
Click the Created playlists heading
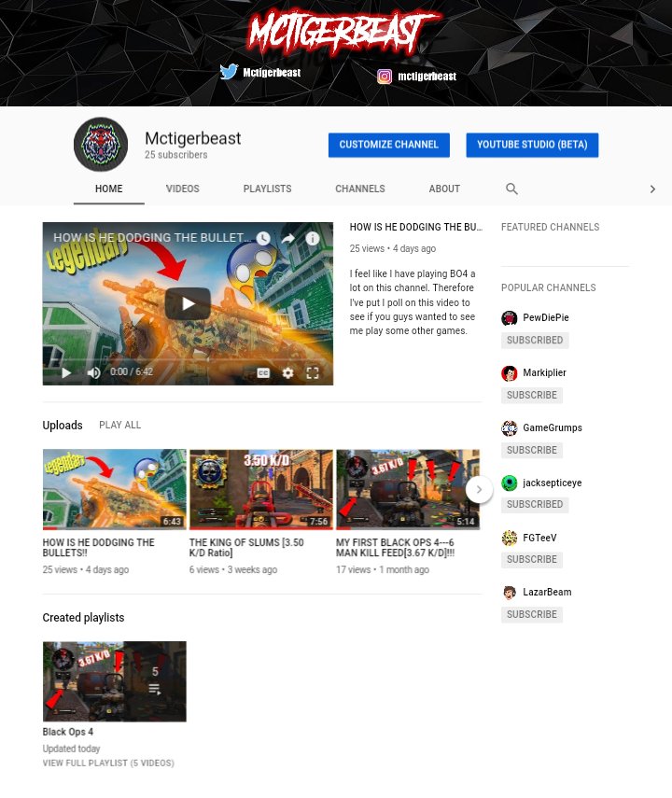pyautogui.click(x=83, y=618)
